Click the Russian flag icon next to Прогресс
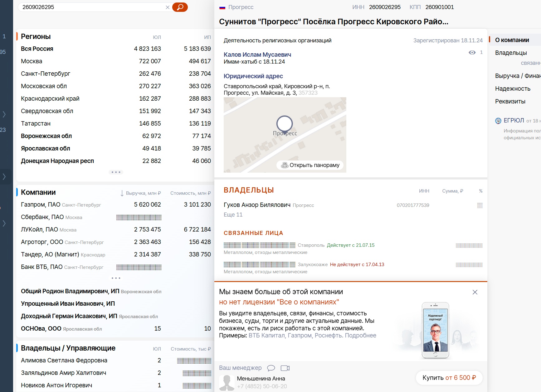 point(222,7)
